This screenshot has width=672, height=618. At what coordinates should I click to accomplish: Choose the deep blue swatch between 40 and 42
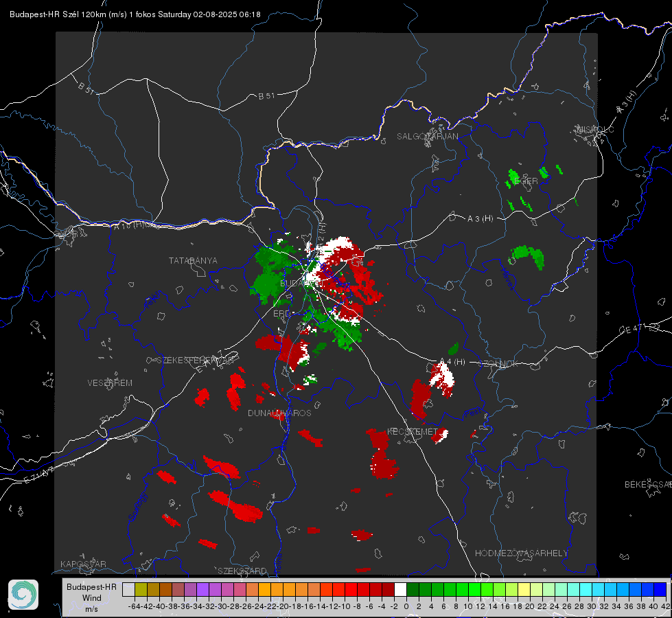(x=660, y=590)
